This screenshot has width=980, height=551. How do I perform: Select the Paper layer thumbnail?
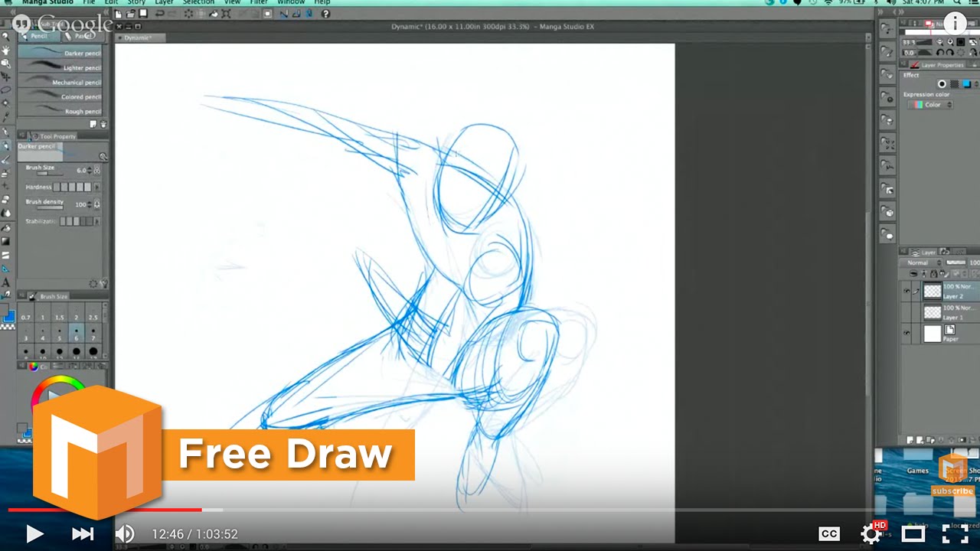coord(932,334)
